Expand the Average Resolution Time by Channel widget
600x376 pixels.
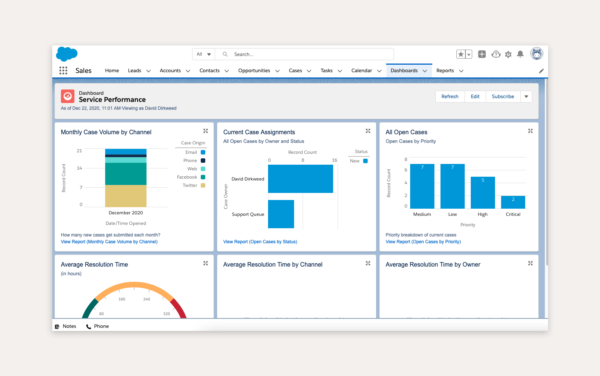pos(368,264)
